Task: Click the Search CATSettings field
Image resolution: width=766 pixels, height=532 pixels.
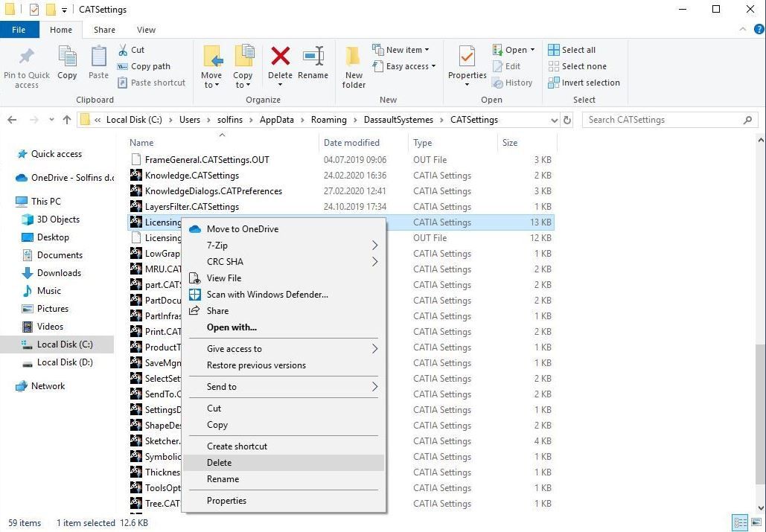Action: (663, 120)
